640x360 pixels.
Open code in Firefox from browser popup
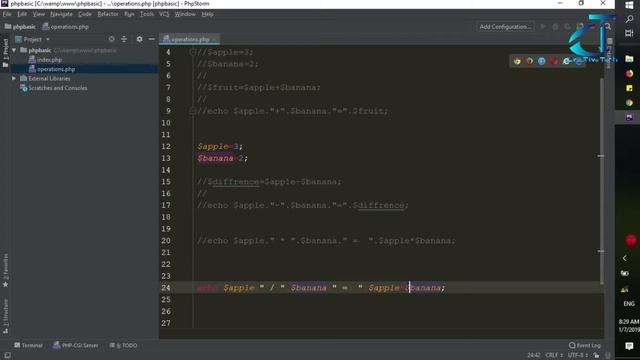[529, 61]
